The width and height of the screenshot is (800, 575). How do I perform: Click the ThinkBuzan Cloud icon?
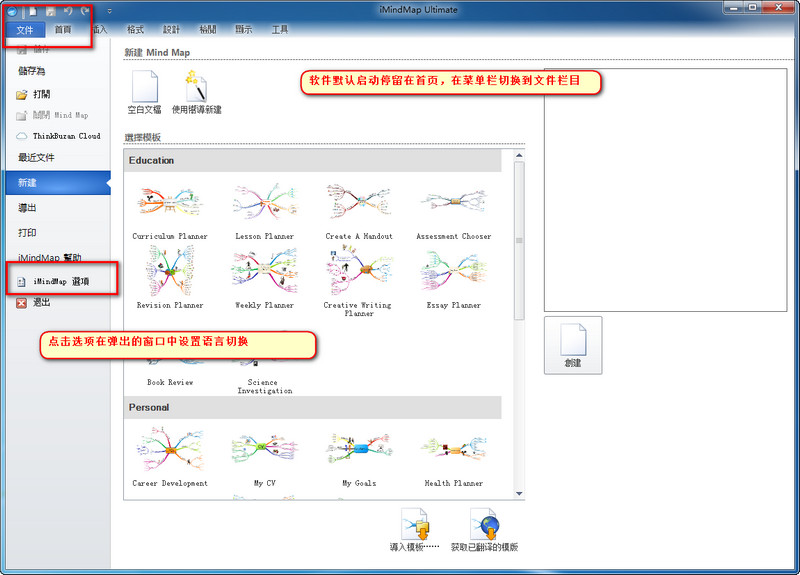[x=21, y=136]
